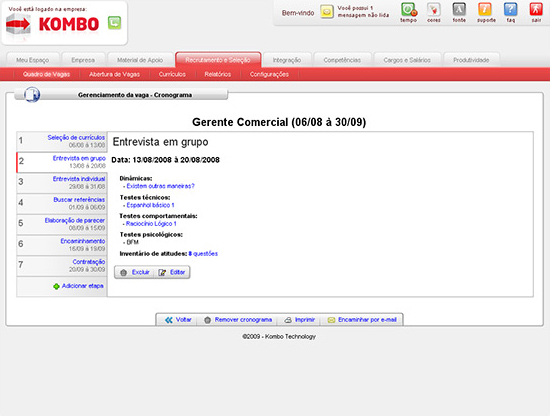Click the BFM psychological test text

133,242
